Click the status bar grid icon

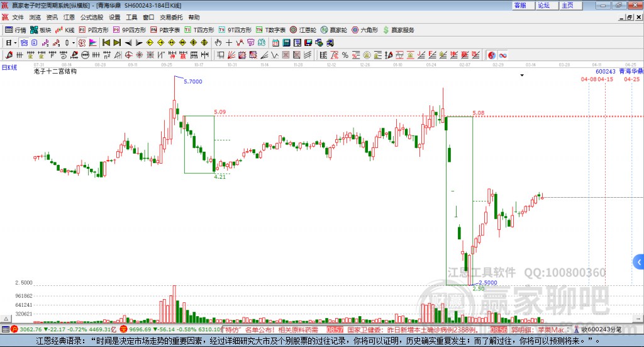point(5,329)
